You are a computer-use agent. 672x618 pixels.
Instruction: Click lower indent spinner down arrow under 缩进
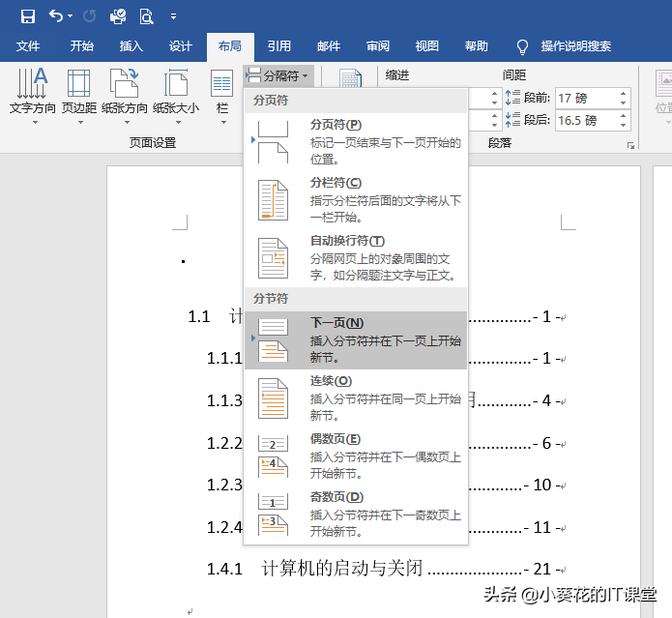(x=494, y=126)
